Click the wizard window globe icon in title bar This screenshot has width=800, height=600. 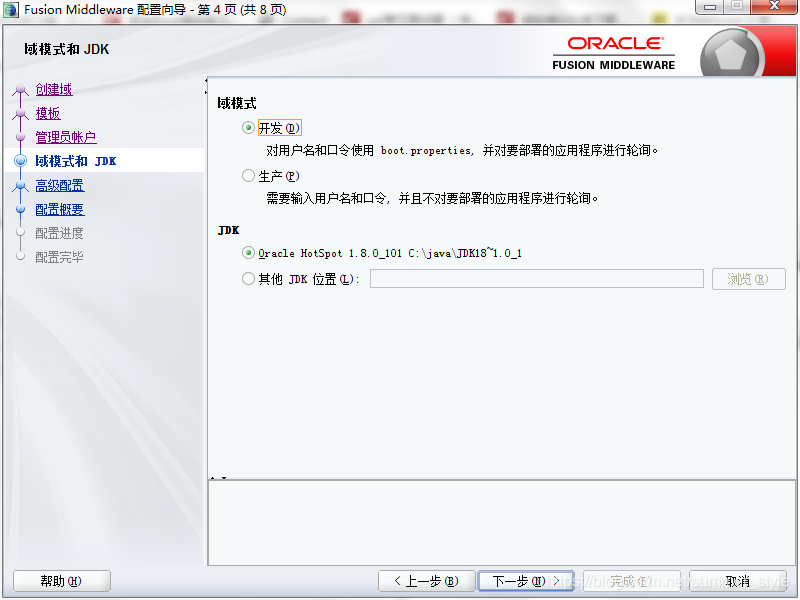point(10,10)
